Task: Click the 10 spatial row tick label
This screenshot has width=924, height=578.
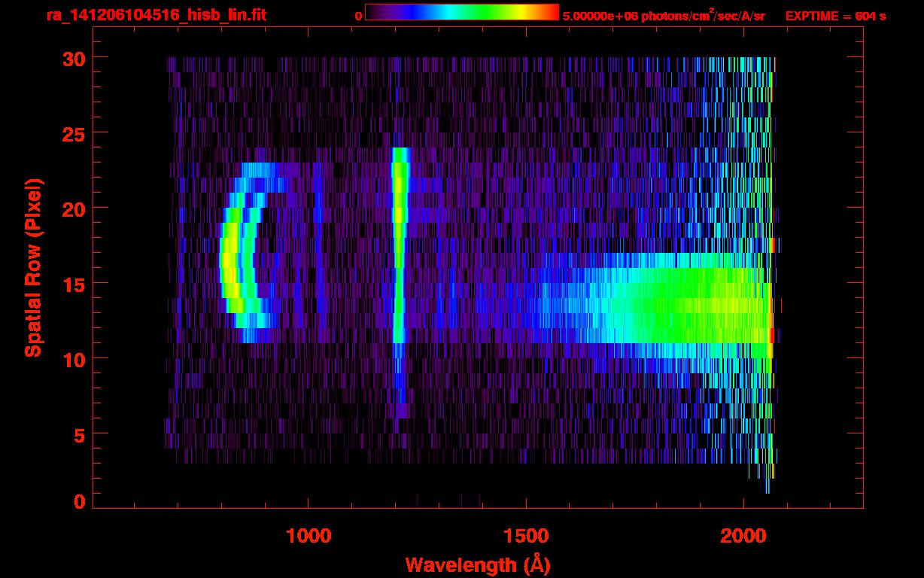Action: click(x=73, y=359)
